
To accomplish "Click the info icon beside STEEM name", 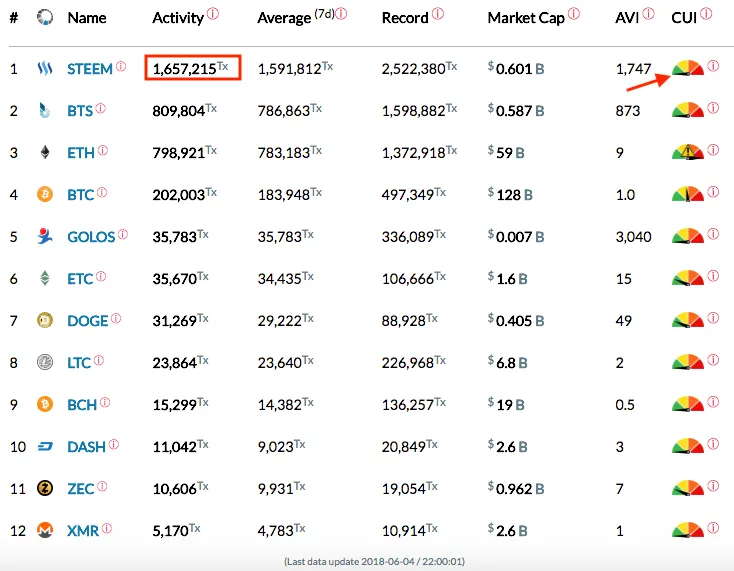I will tap(121, 66).
